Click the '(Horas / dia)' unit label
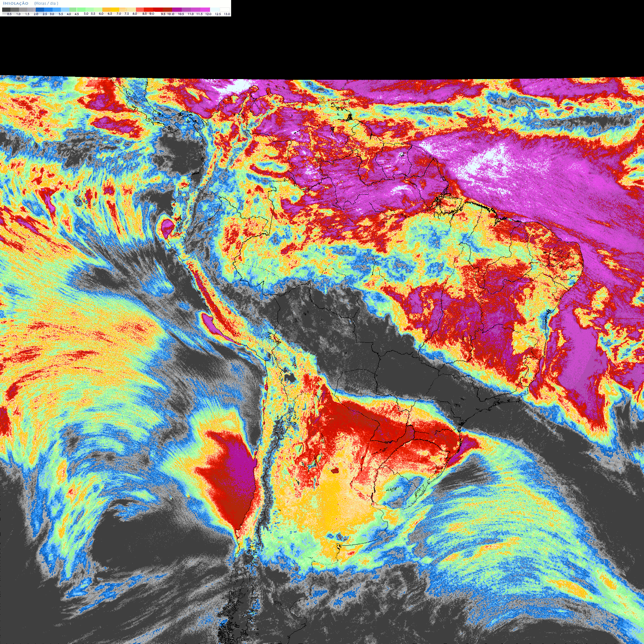 (46, 3)
